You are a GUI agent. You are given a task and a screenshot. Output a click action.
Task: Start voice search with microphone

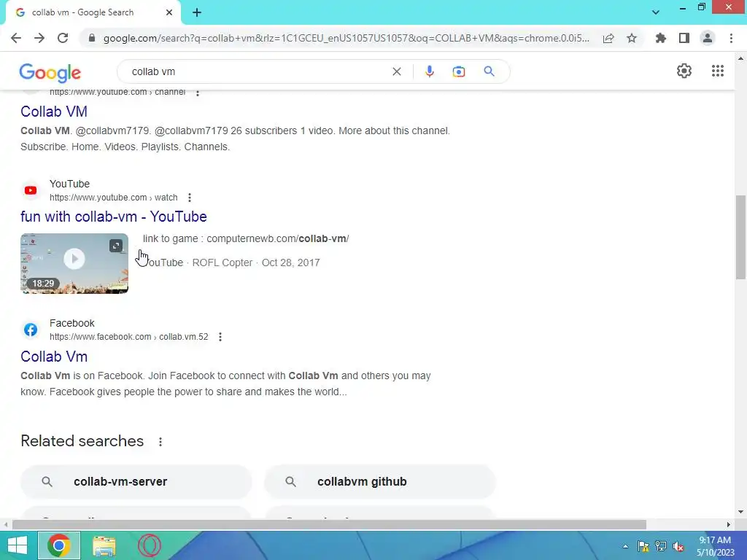point(429,71)
